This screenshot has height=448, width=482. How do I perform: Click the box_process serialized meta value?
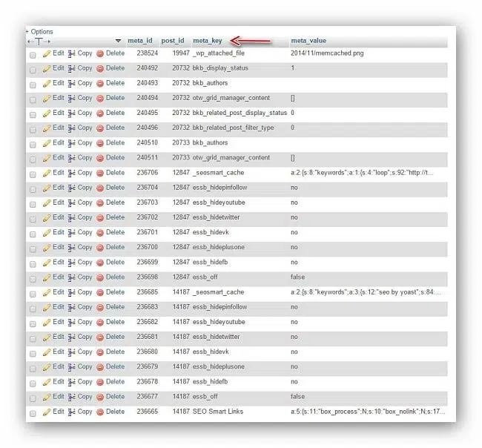pyautogui.click(x=368, y=412)
